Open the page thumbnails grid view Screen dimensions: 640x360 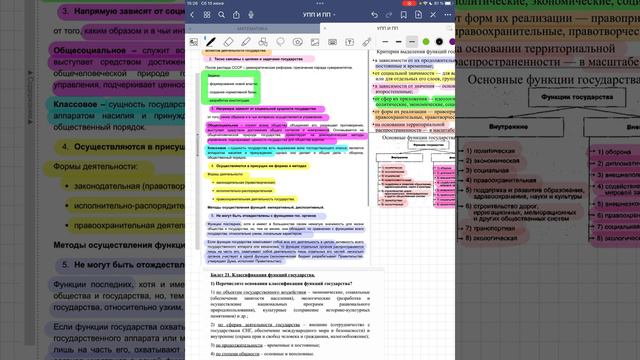[x=207, y=15]
